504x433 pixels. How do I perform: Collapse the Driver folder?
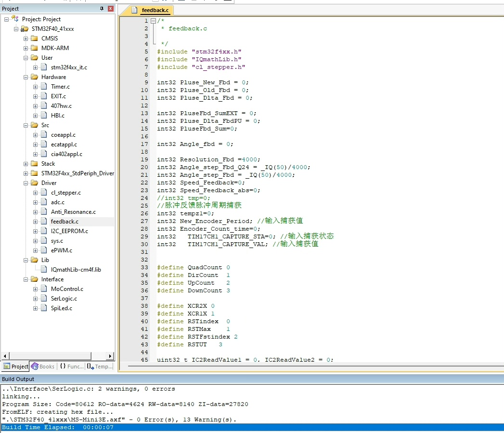click(x=26, y=183)
